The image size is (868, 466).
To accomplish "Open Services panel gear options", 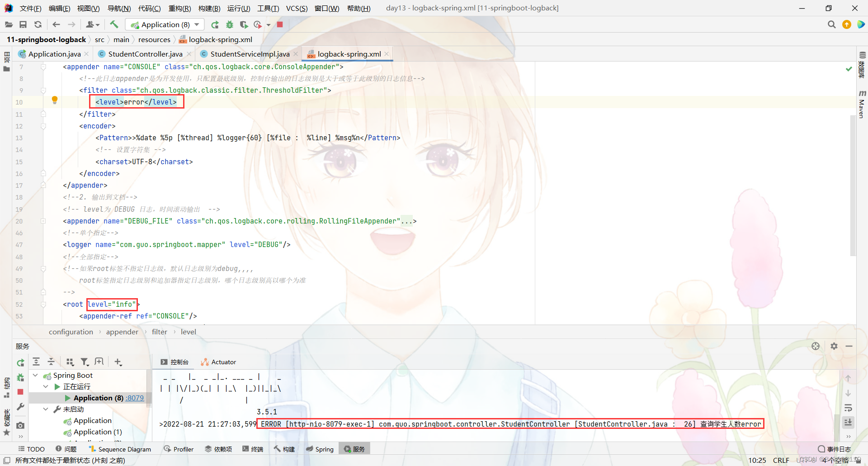I will (834, 346).
